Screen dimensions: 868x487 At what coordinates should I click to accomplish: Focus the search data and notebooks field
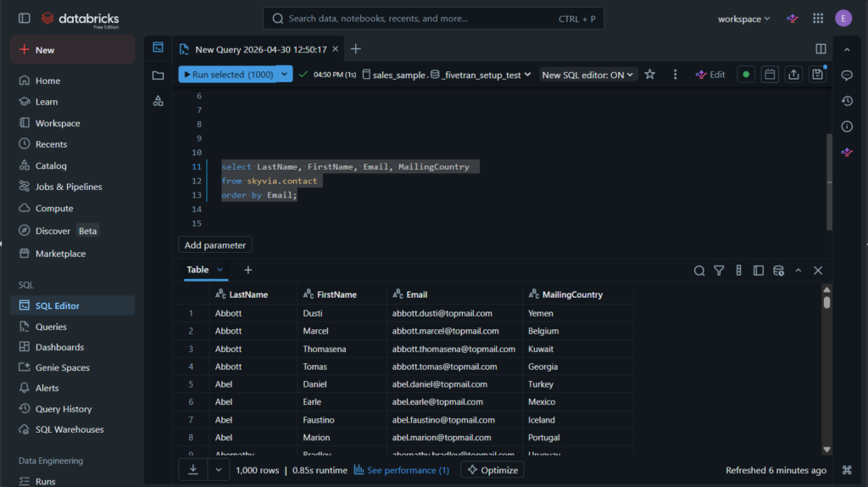[433, 19]
